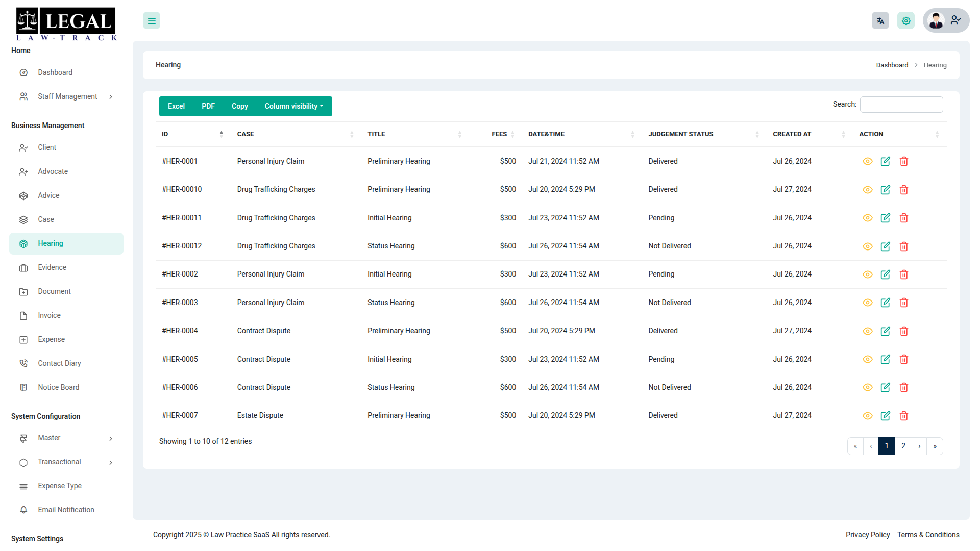This screenshot has width=980, height=551.
Task: View hearing #HER-00010 with eye icon
Action: coord(868,190)
